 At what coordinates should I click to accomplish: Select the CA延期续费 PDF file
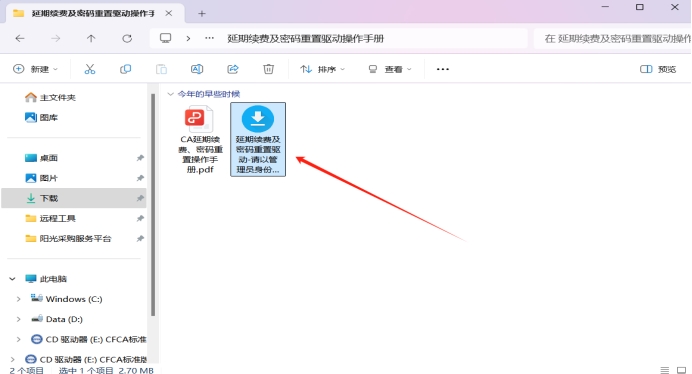[x=200, y=140]
